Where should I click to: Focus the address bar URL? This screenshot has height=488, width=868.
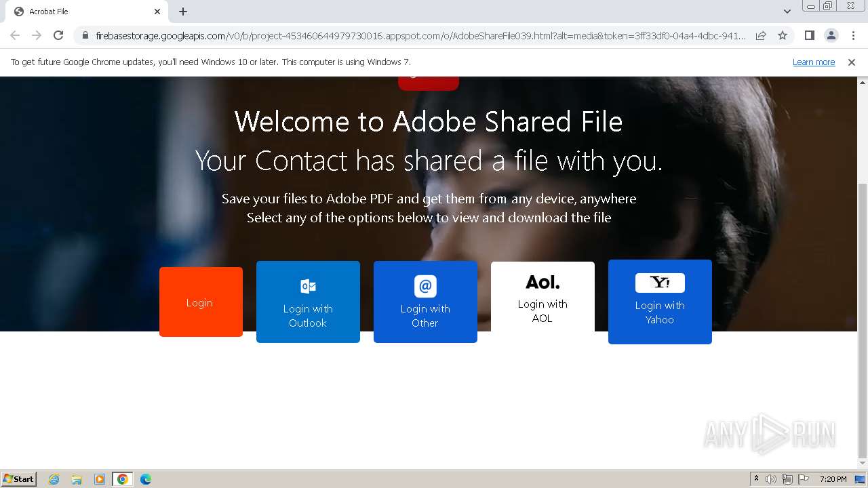(x=420, y=35)
